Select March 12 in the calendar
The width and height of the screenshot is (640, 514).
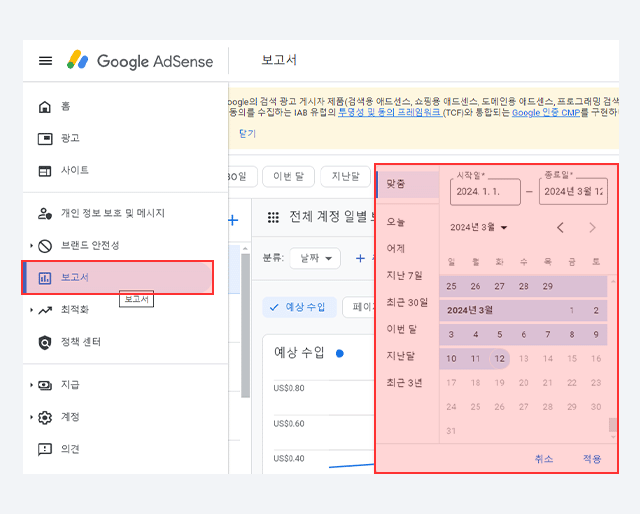[x=500, y=359]
